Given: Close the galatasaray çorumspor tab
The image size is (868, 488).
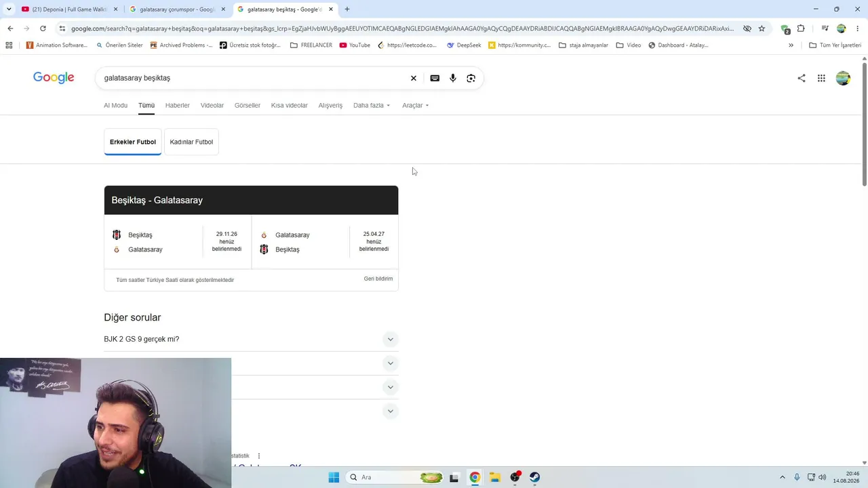Looking at the screenshot, I should click(x=223, y=9).
